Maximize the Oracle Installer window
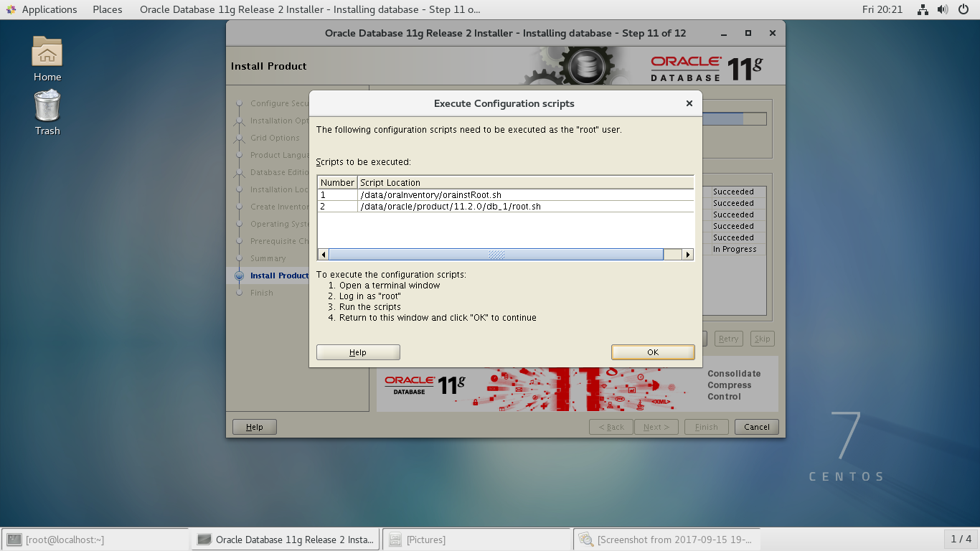Image resolution: width=980 pixels, height=551 pixels. tap(748, 33)
